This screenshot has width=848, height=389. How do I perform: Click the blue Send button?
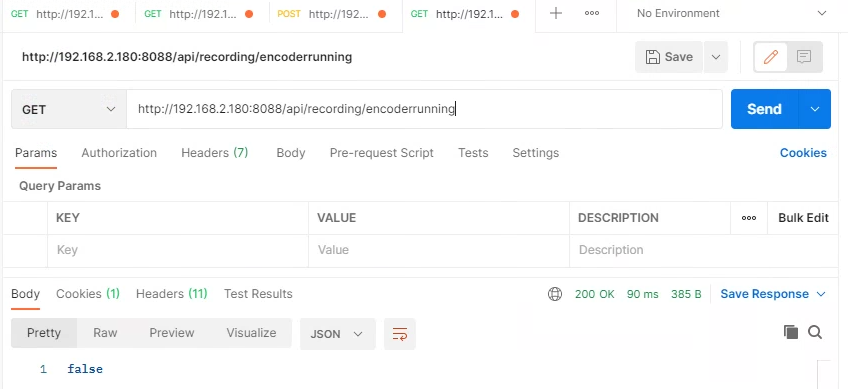pos(764,109)
